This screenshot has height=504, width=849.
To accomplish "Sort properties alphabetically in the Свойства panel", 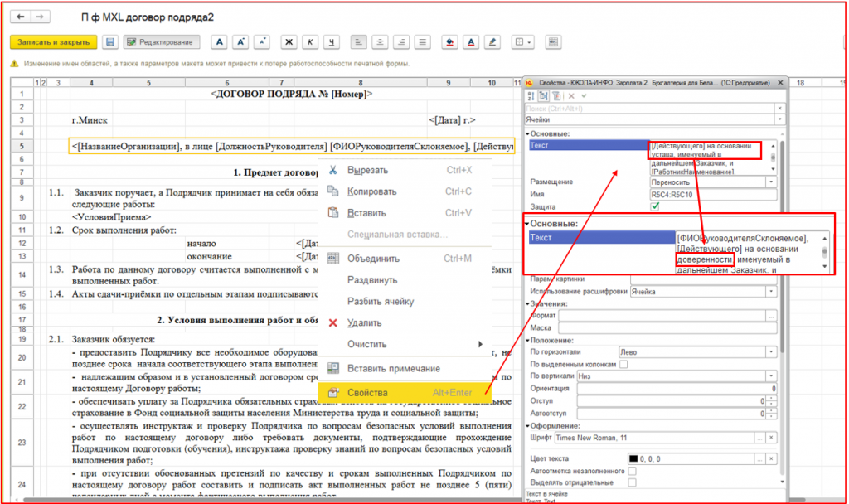I will (531, 96).
